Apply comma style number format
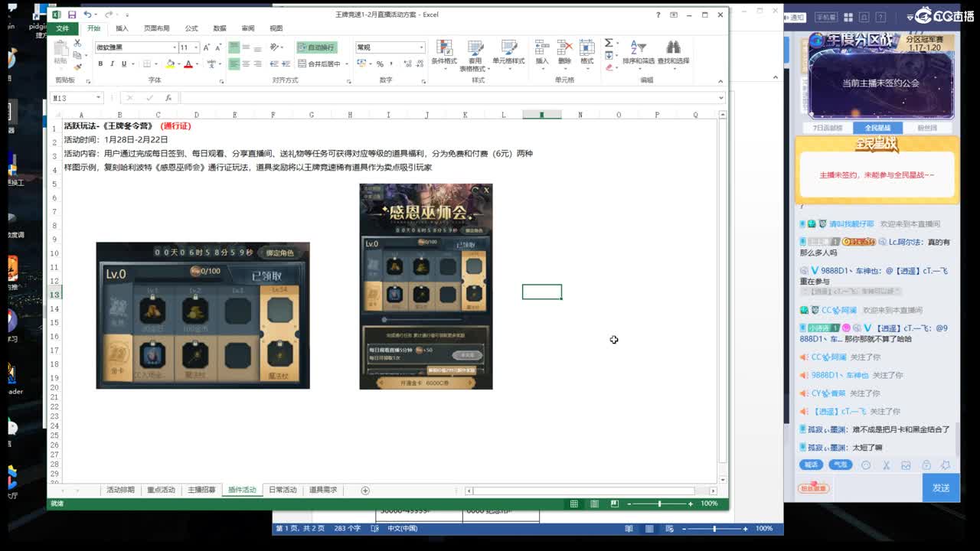980x551 pixels. [x=390, y=64]
